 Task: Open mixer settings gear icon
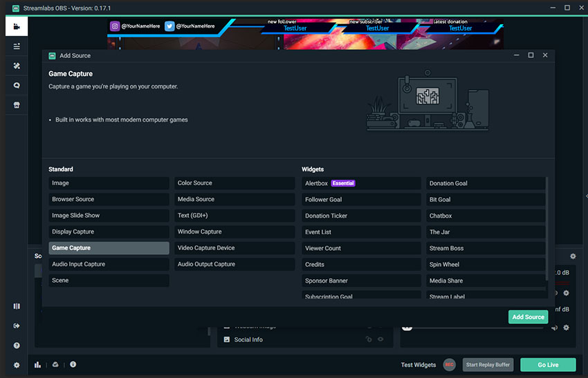tap(573, 256)
